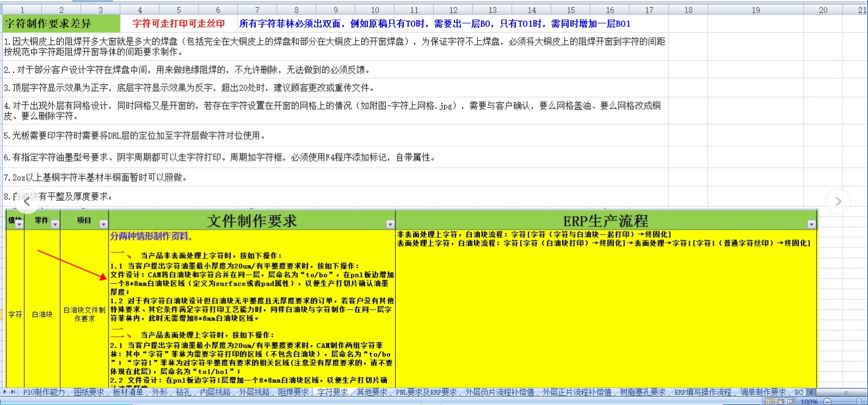Open the 外层负片流程补偿值 sheet tab

click(500, 392)
